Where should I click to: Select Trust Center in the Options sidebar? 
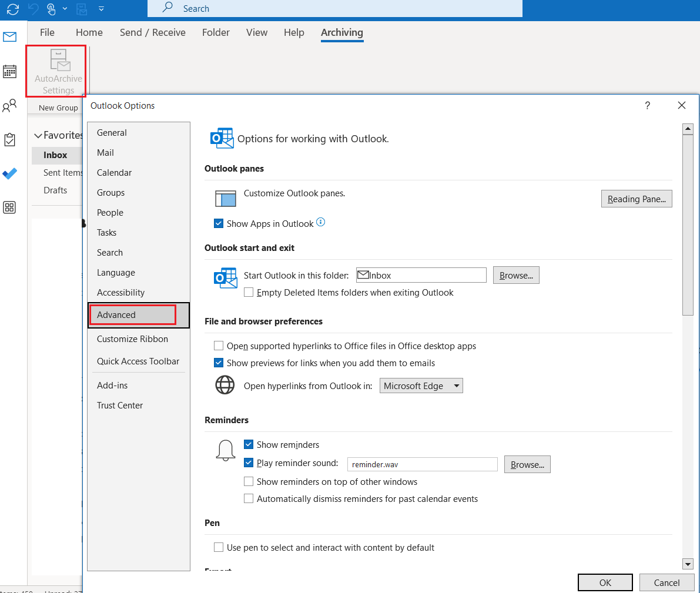119,405
